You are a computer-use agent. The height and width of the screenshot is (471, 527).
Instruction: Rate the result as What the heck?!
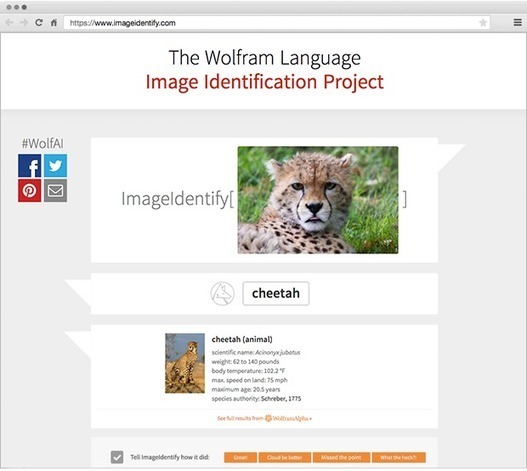tap(399, 457)
